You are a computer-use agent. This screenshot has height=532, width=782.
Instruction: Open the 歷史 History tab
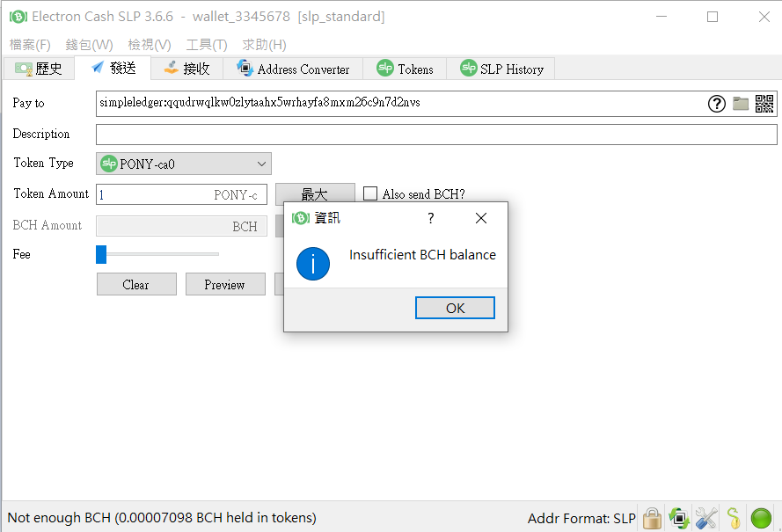coord(39,69)
